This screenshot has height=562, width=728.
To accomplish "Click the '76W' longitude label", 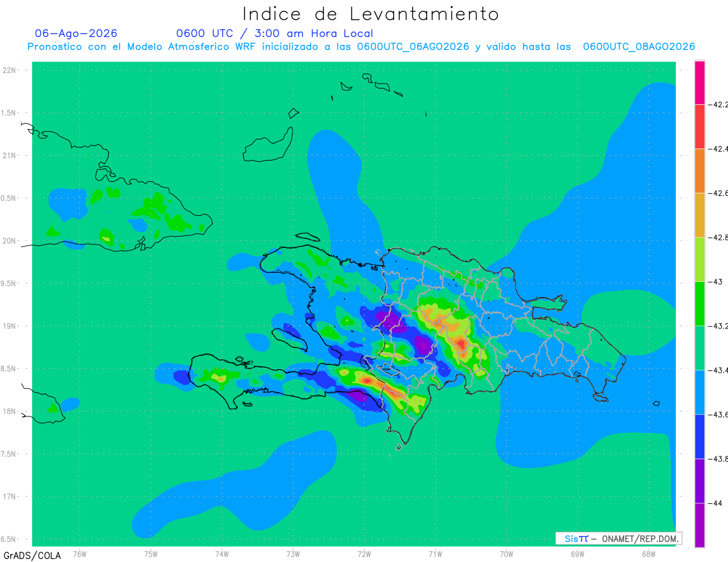I will click(x=79, y=554).
